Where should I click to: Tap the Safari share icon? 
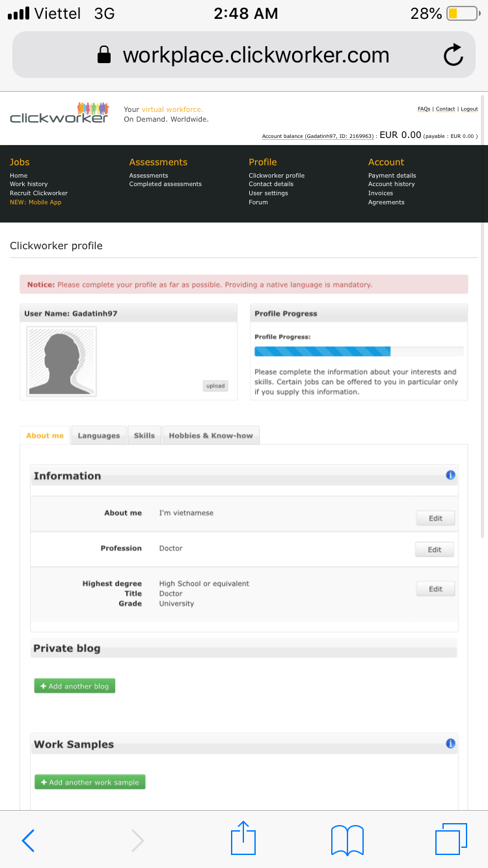tap(244, 839)
